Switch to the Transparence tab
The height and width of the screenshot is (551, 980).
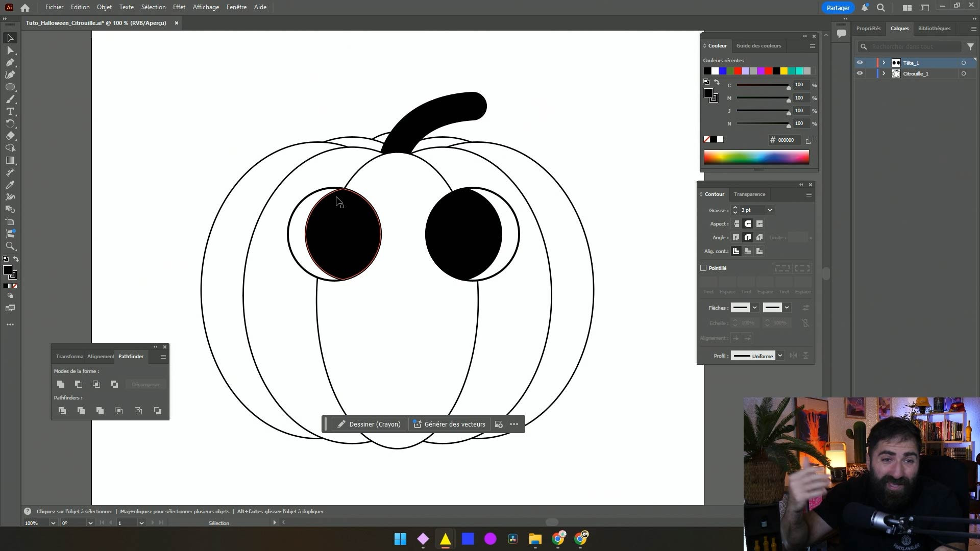click(749, 194)
